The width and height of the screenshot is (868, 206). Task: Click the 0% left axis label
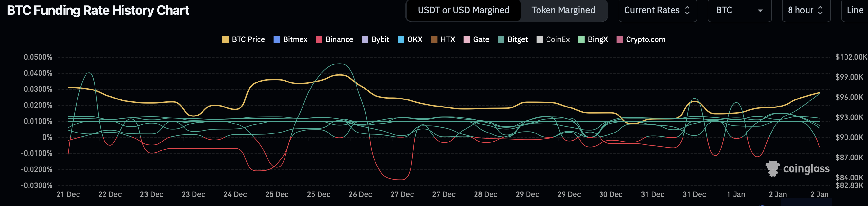(47, 137)
